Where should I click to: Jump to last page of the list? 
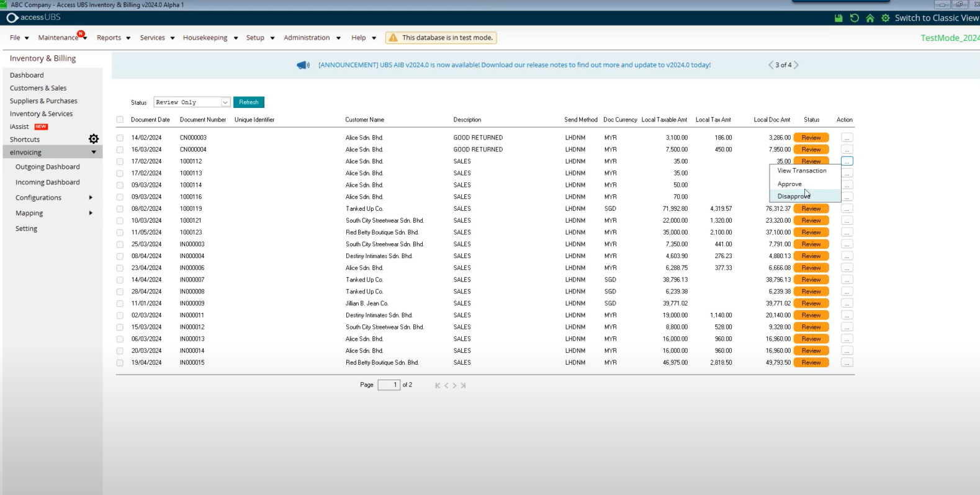click(x=463, y=385)
